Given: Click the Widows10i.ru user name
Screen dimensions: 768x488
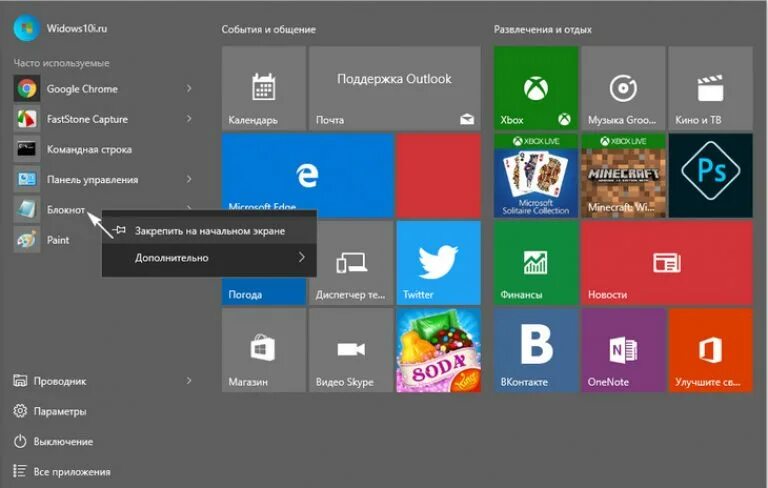Looking at the screenshot, I should 77,28.
